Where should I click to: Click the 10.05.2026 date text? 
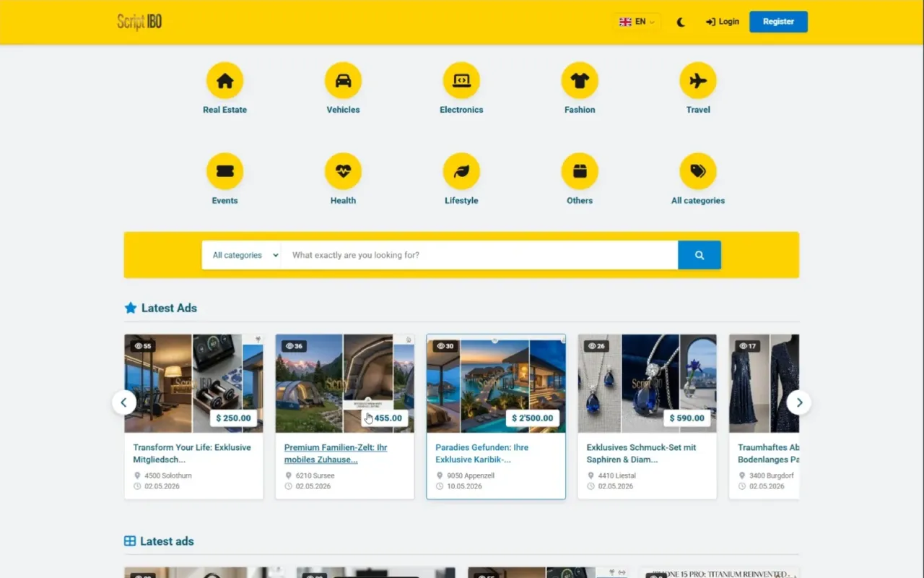pyautogui.click(x=464, y=486)
